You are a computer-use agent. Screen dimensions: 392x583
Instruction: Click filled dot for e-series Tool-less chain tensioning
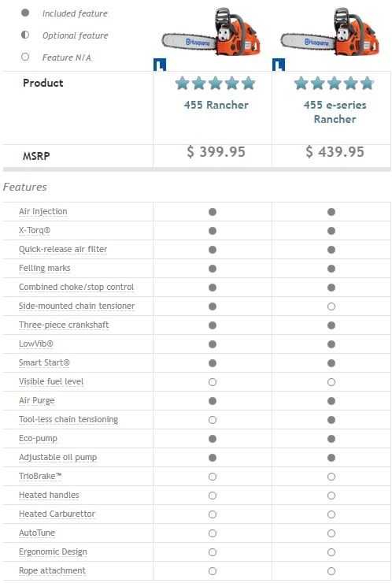tap(331, 420)
